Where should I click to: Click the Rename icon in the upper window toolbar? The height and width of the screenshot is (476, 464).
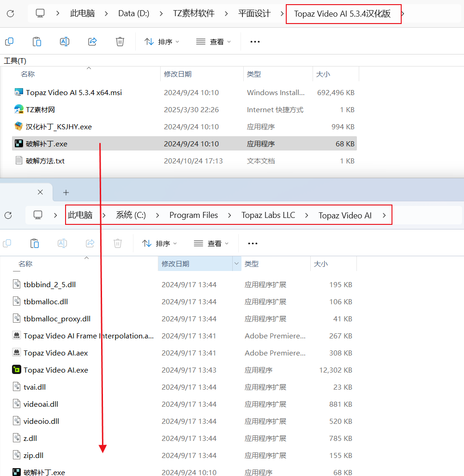65,42
